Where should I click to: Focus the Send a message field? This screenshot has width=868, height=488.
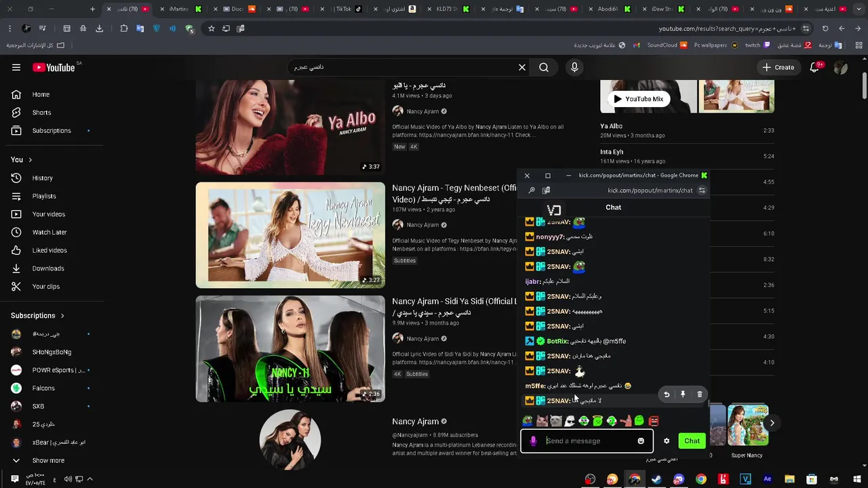587,441
